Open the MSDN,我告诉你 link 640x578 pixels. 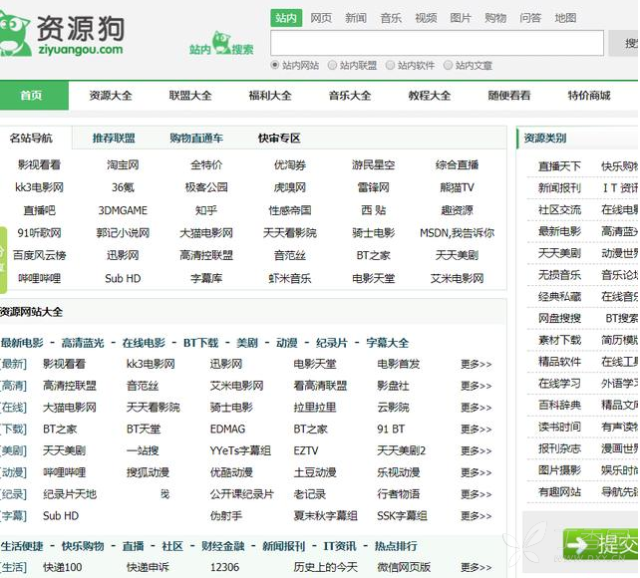457,233
